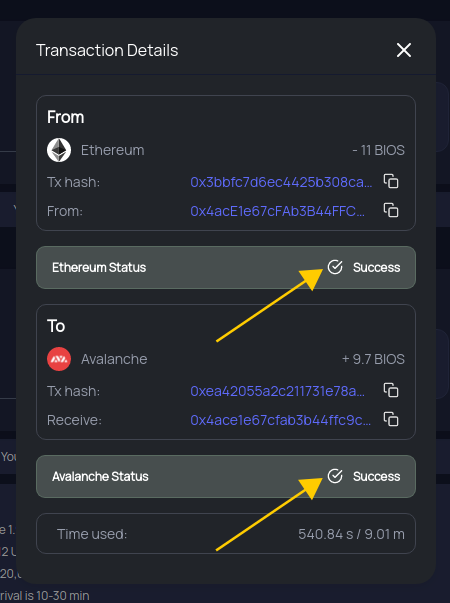450x603 pixels.
Task: Copy the Receive wallet address
Action: (391, 419)
